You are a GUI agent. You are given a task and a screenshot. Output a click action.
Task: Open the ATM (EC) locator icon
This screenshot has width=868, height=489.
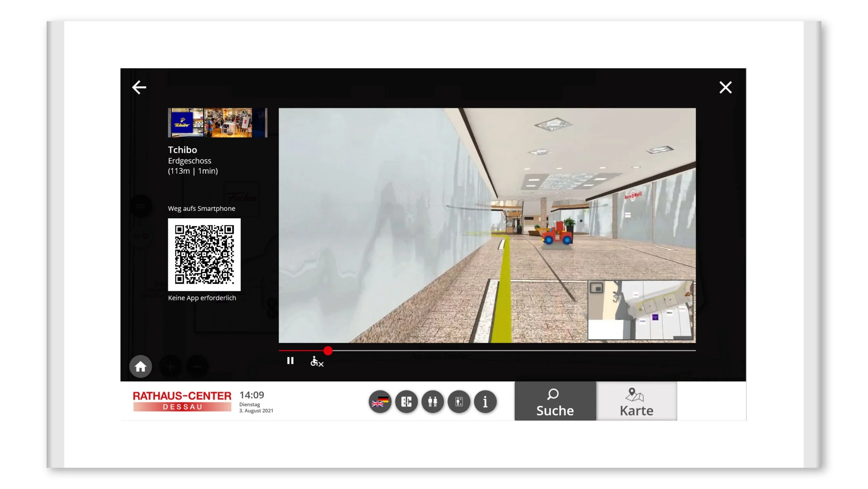pos(406,402)
